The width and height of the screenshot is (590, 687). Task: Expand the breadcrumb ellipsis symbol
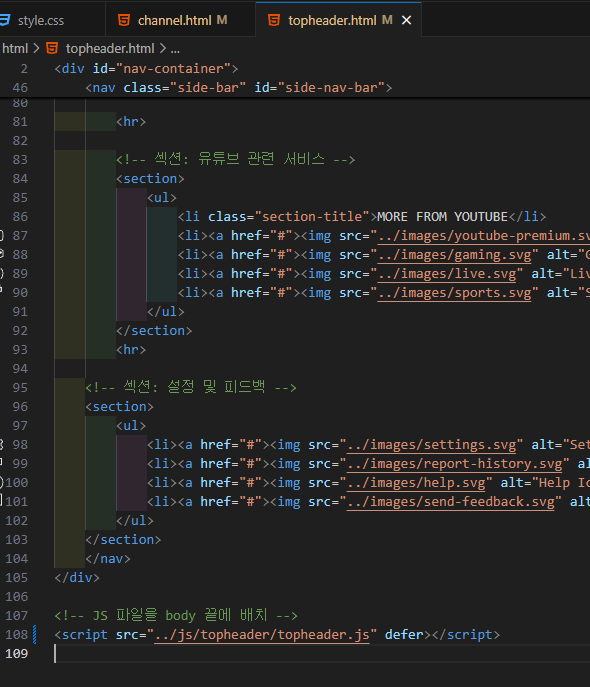pyautogui.click(x=175, y=49)
